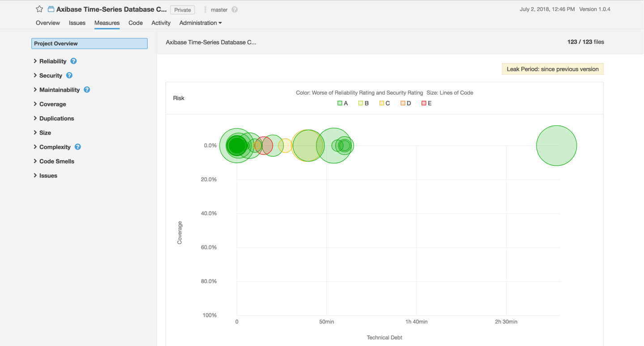The height and width of the screenshot is (346, 644).
Task: Click the 'July 2, 2018, 12:46 PM' timestamp
Action: (x=547, y=9)
